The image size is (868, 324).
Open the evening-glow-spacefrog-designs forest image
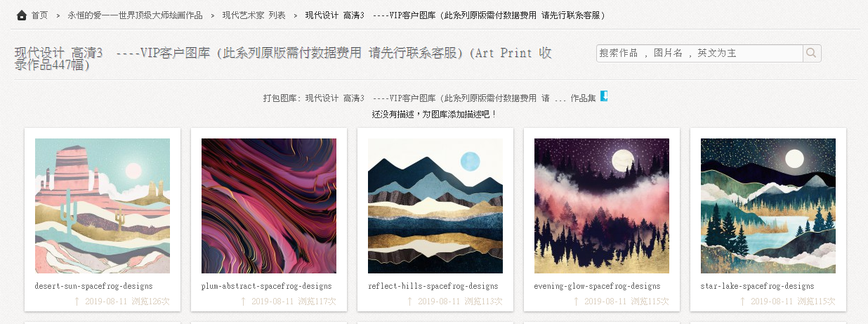tap(602, 206)
